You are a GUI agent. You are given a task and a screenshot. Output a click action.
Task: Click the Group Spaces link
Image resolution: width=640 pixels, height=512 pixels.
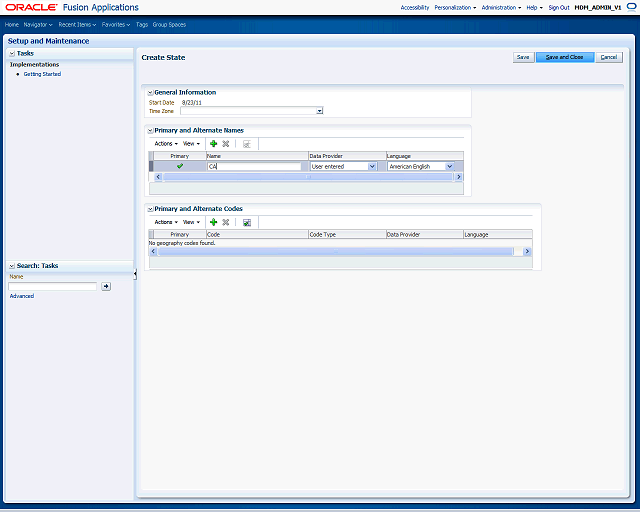tap(169, 24)
